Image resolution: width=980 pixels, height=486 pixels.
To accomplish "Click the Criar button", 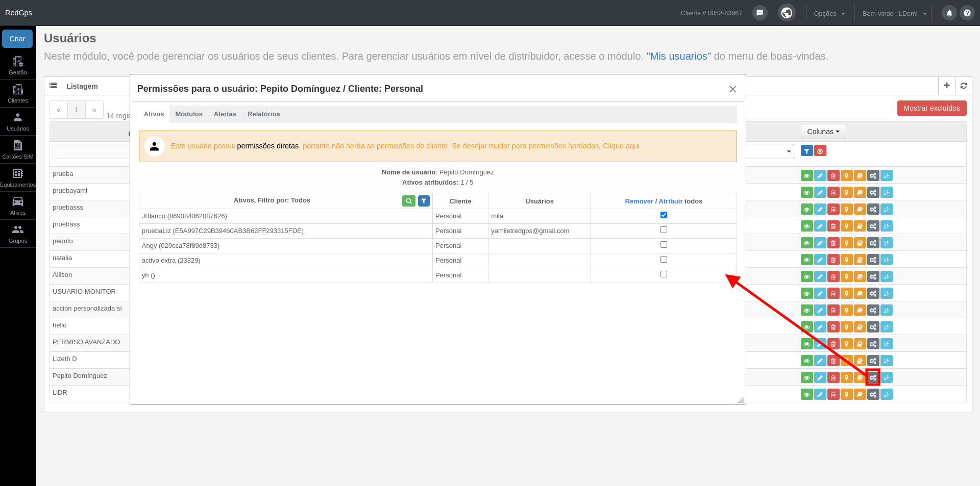I will pyautogui.click(x=17, y=39).
